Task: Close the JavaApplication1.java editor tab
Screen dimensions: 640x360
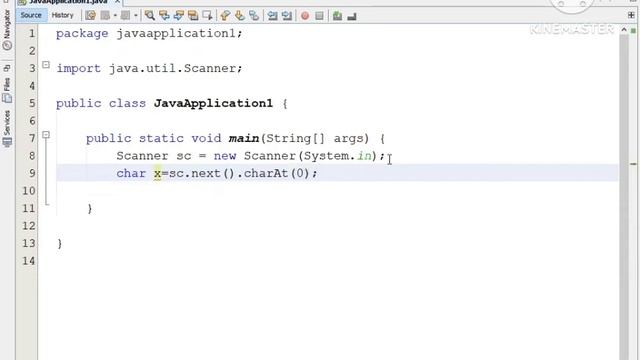Action: tap(117, 2)
